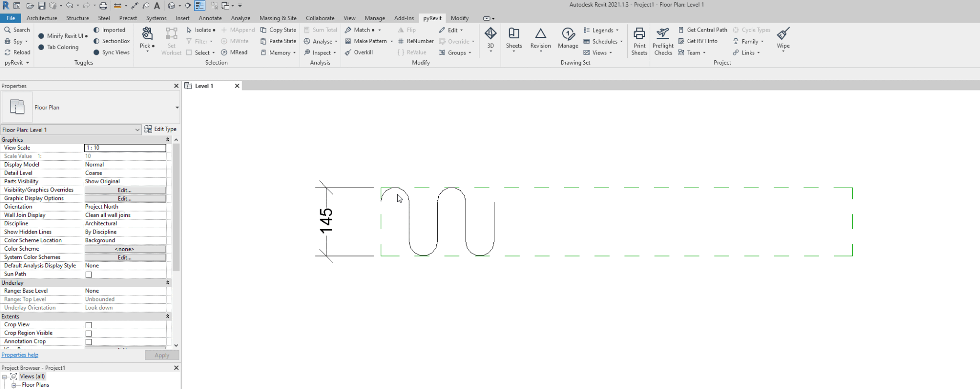Click the Pick tool hand icon
Screen dimensions: 980x389
point(147,39)
